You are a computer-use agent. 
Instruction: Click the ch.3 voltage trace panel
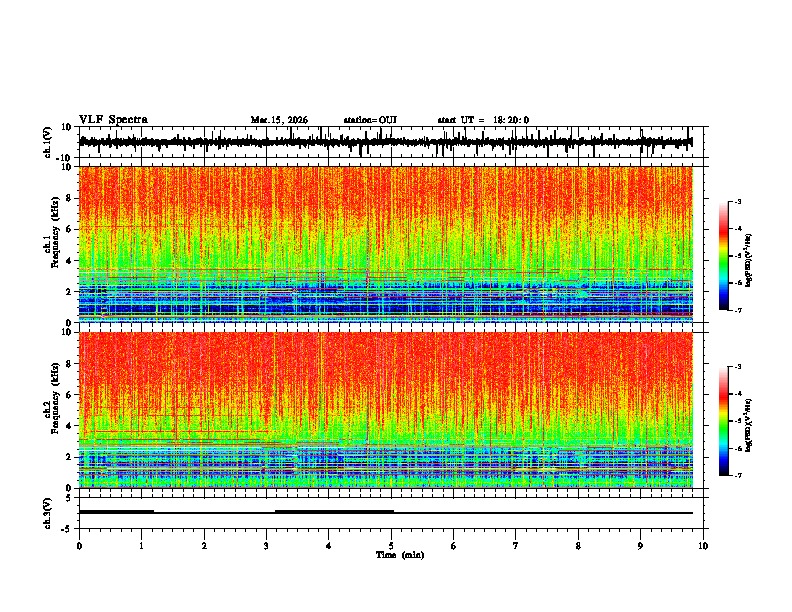click(391, 513)
